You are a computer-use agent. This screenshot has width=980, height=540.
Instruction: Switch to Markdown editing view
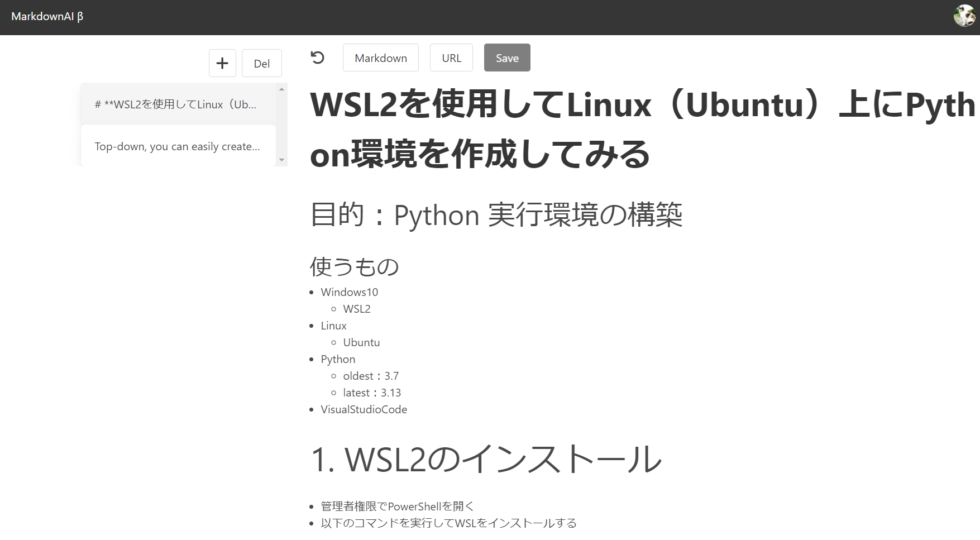380,57
